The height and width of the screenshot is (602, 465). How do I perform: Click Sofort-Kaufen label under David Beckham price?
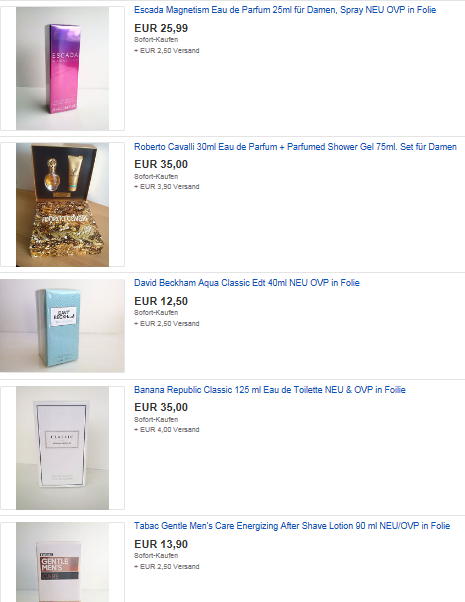click(x=156, y=313)
